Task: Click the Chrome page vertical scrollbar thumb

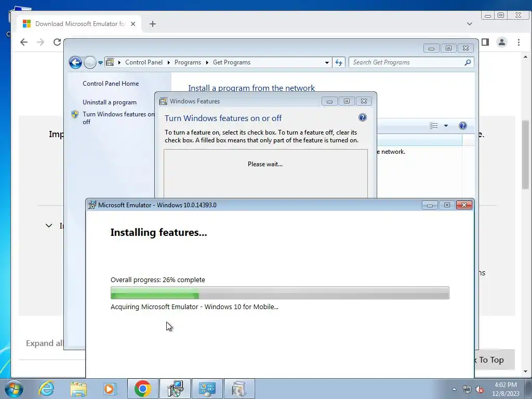Action: pos(526,154)
